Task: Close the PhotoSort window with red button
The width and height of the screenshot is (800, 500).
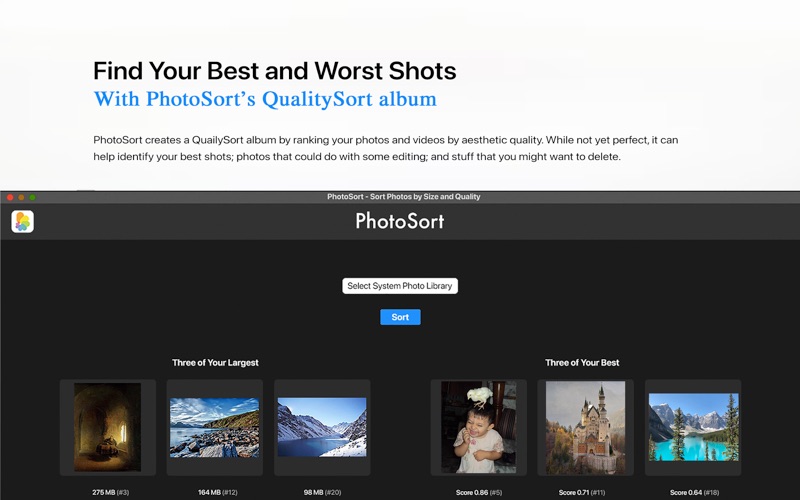Action: pos(10,197)
